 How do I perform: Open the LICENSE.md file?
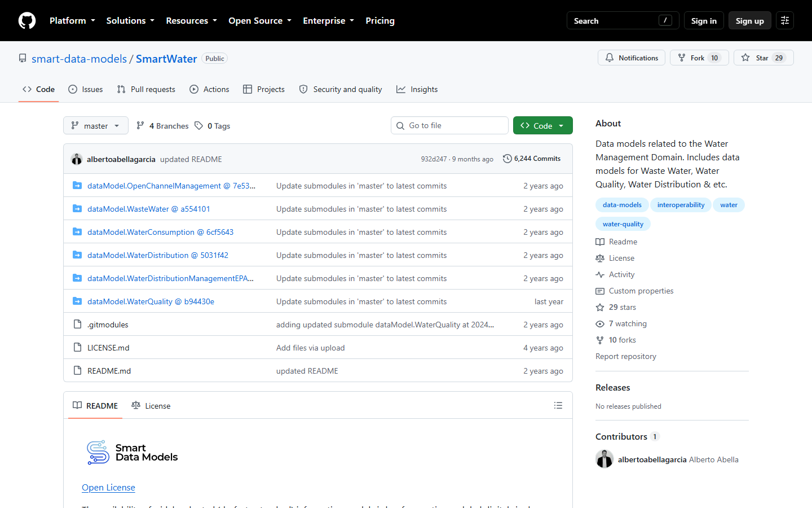click(x=108, y=348)
